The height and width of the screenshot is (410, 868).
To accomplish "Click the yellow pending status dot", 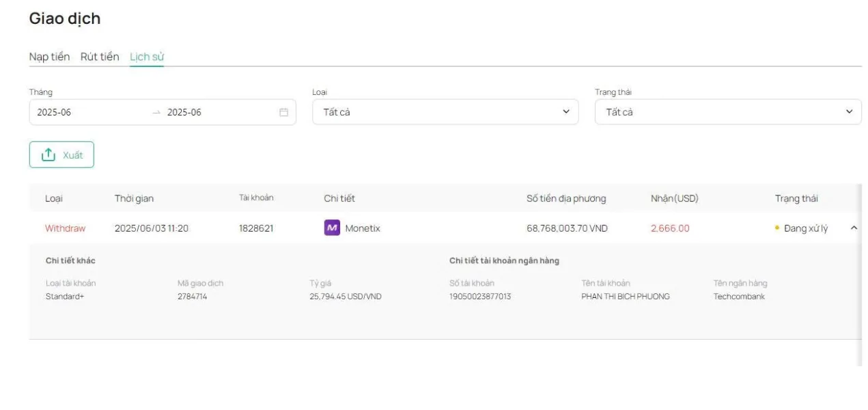I will 777,228.
